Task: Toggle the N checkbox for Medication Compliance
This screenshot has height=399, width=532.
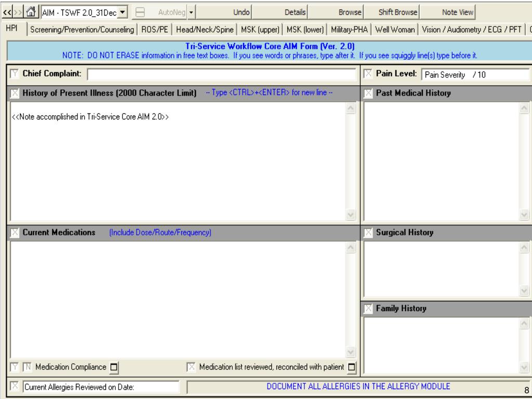Action: click(26, 368)
